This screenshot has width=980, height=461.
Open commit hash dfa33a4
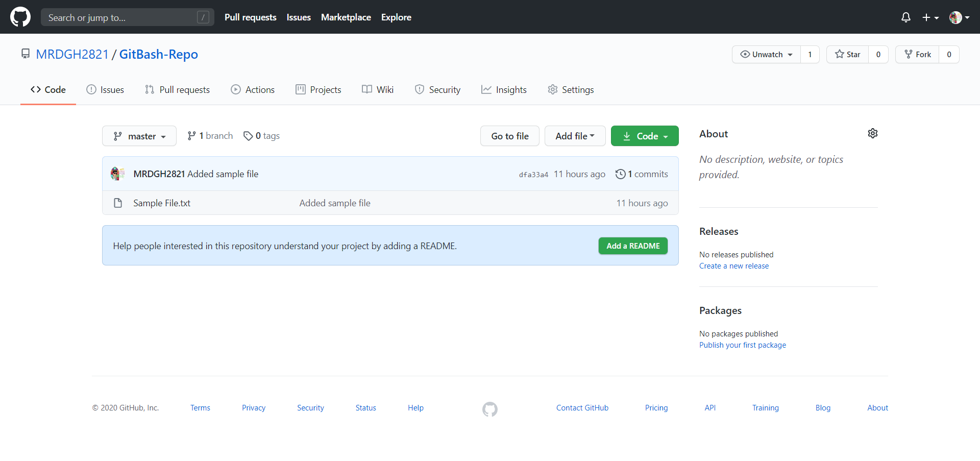tap(533, 175)
